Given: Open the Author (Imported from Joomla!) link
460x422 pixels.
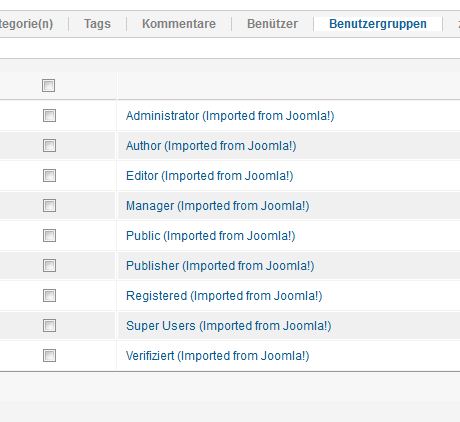Looking at the screenshot, I should (211, 146).
